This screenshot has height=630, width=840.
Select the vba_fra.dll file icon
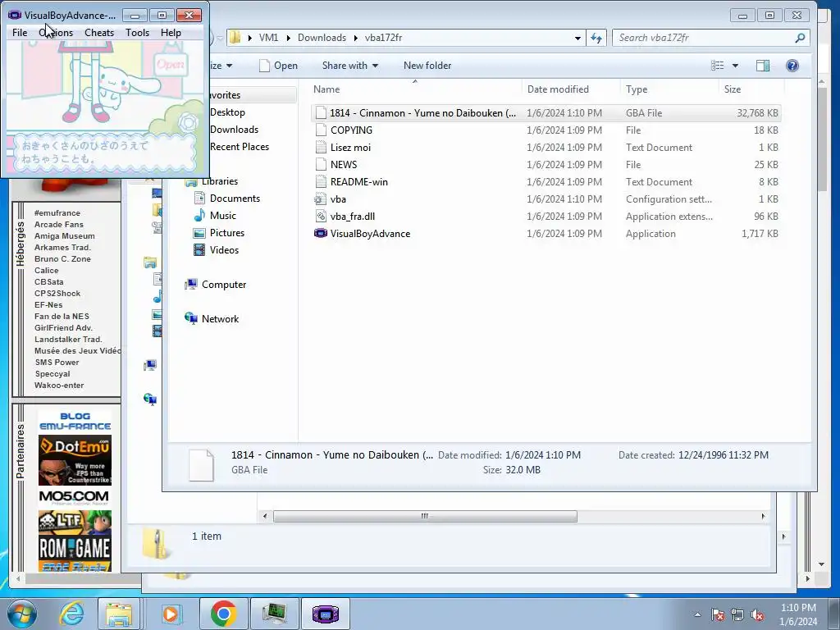tap(321, 216)
